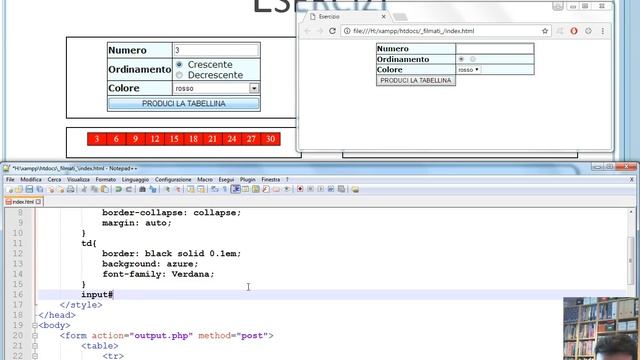640x360 pixels.
Task: Click the browser back arrow
Action: (x=307, y=31)
